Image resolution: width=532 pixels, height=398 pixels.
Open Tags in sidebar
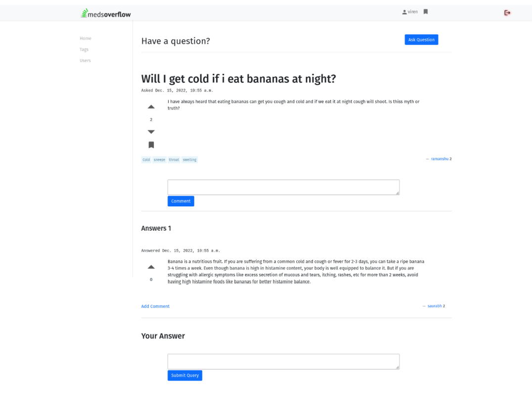(84, 50)
